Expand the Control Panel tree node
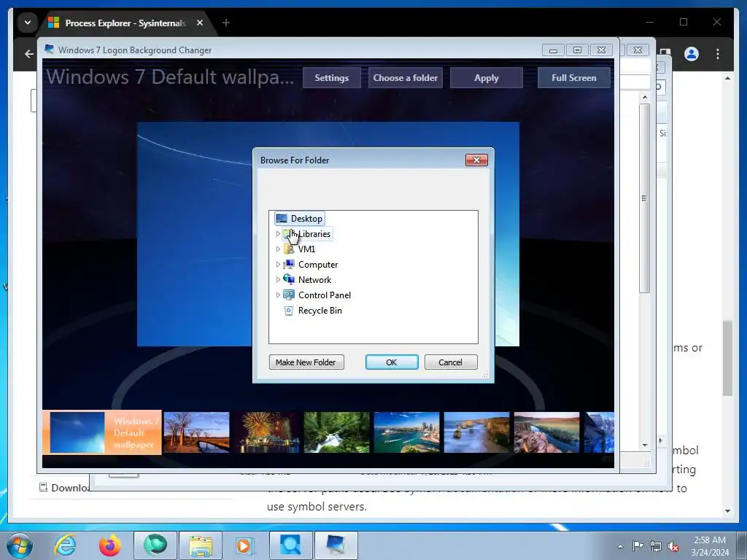 278,295
